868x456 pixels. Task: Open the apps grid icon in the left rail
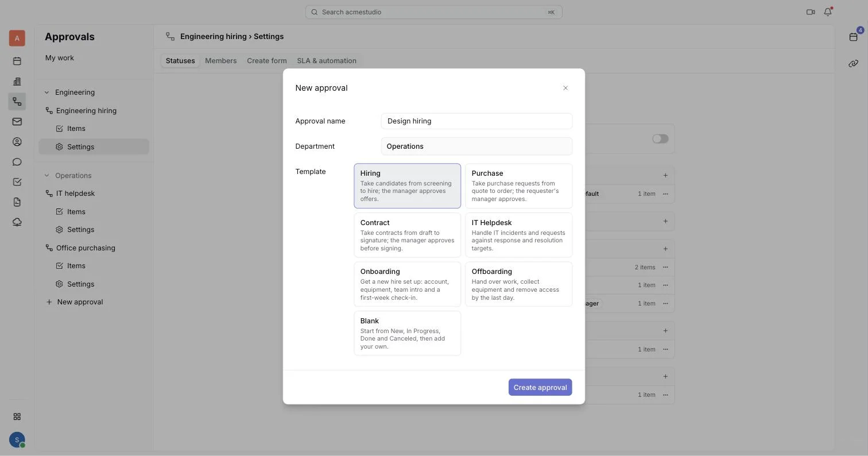[x=17, y=416]
